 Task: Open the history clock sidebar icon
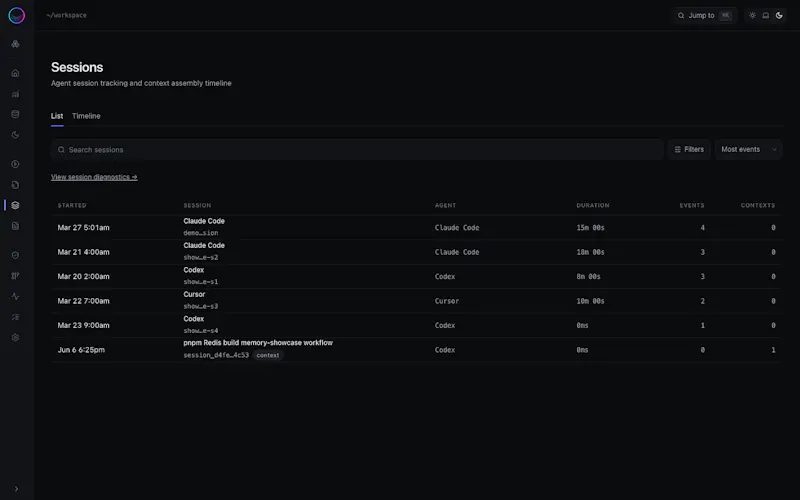point(15,185)
